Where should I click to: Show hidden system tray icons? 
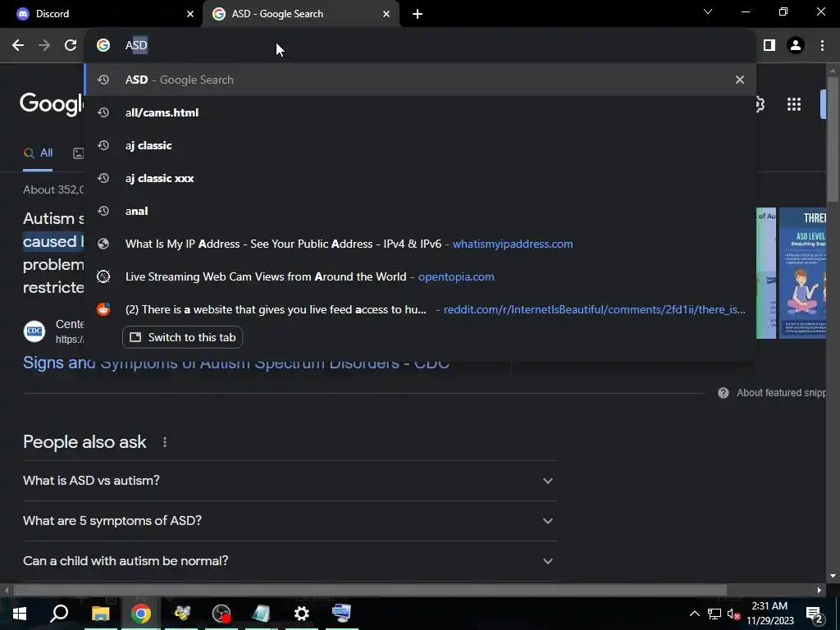[694, 614]
